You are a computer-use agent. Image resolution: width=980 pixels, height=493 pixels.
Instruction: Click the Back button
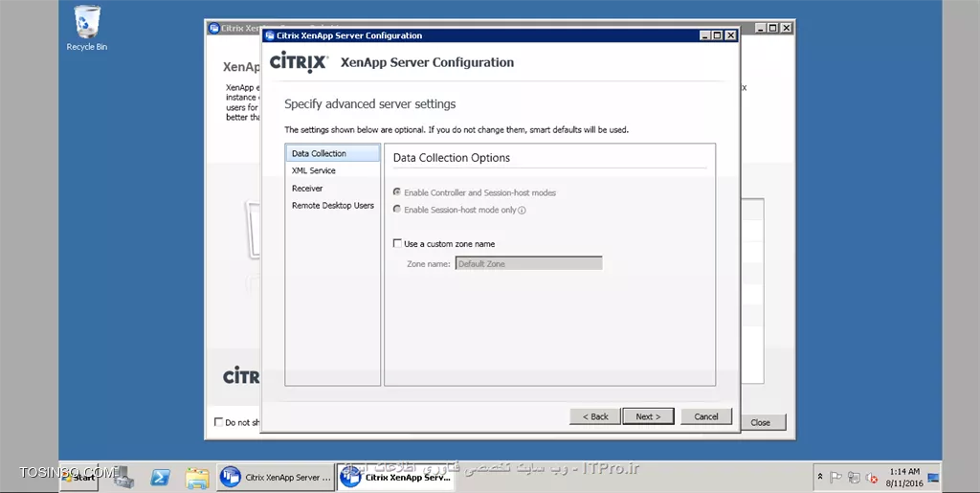point(595,416)
